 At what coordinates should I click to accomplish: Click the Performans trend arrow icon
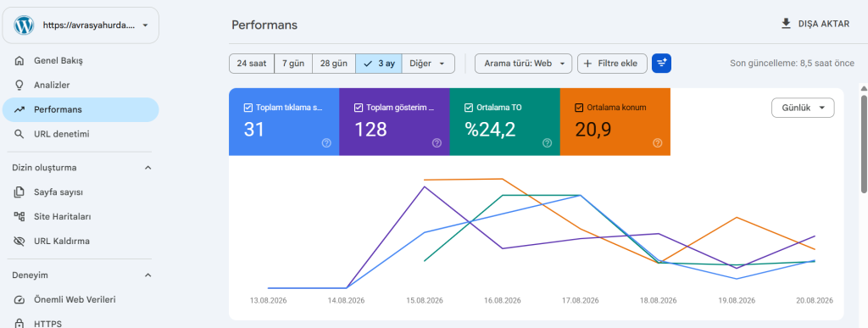pyautogui.click(x=19, y=109)
